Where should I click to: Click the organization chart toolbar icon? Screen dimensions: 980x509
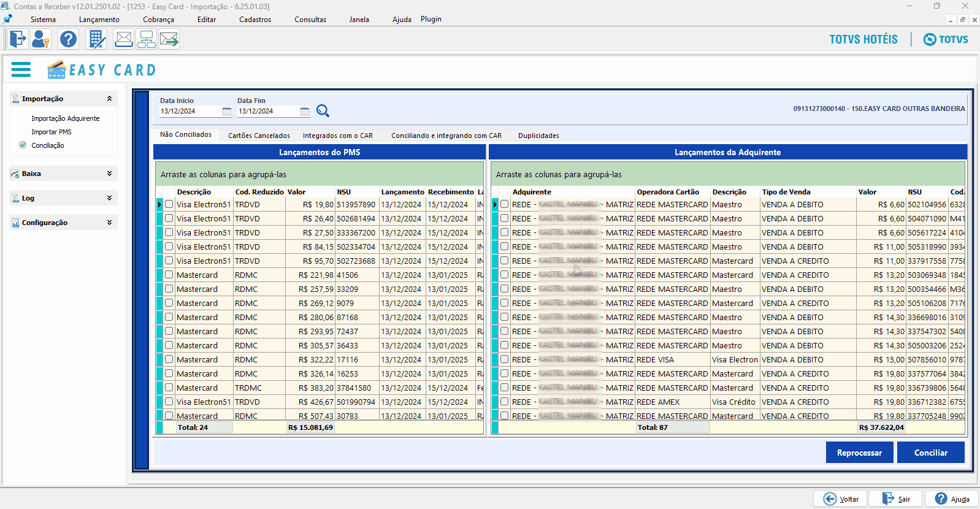pos(147,39)
